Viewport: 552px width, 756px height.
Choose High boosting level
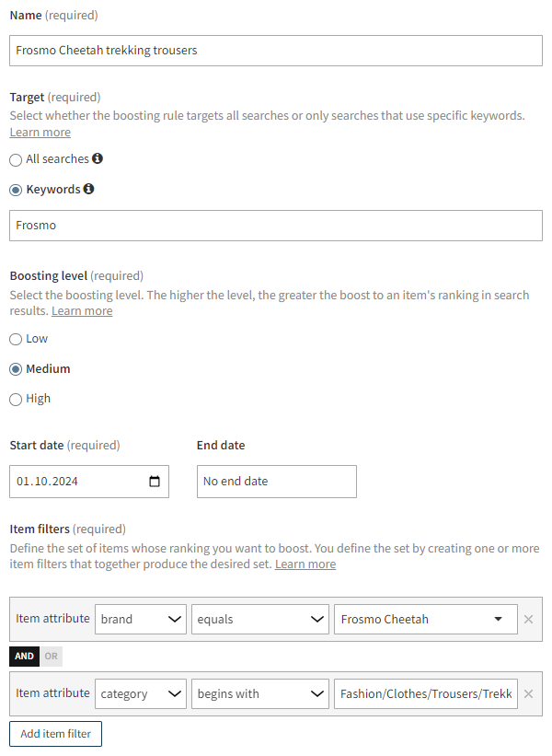[15, 399]
